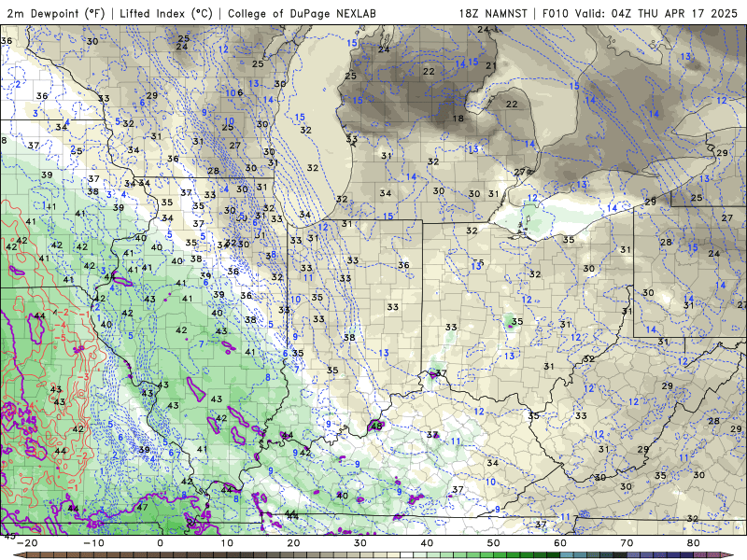Click the '70' color bar tick label
Image resolution: width=747 pixels, height=560 pixels.
pyautogui.click(x=627, y=543)
